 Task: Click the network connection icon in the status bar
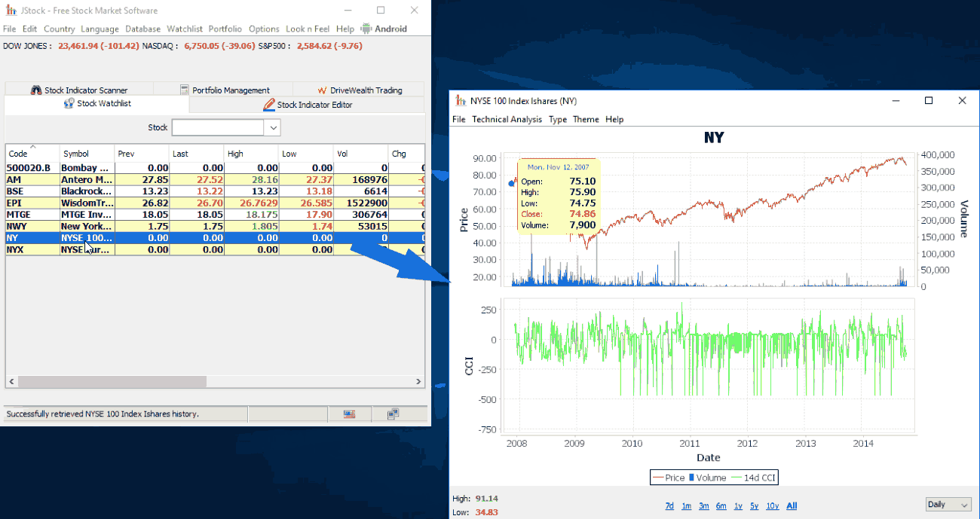click(x=394, y=414)
